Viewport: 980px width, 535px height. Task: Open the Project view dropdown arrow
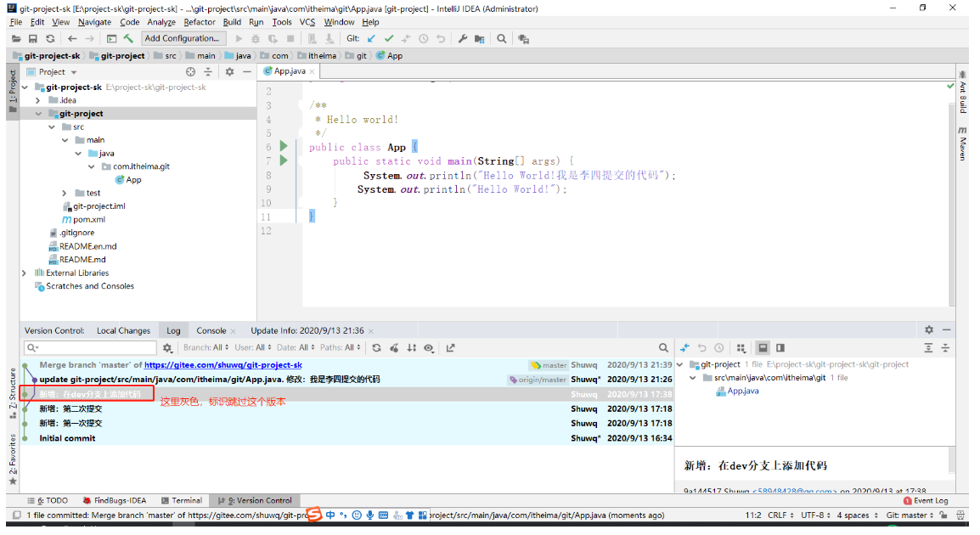pyautogui.click(x=74, y=72)
